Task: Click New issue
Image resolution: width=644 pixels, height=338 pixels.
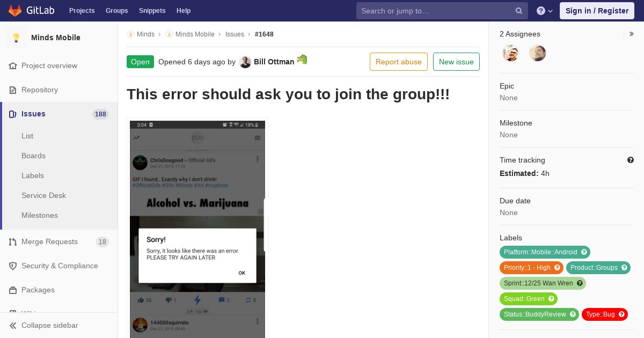Action: point(456,62)
